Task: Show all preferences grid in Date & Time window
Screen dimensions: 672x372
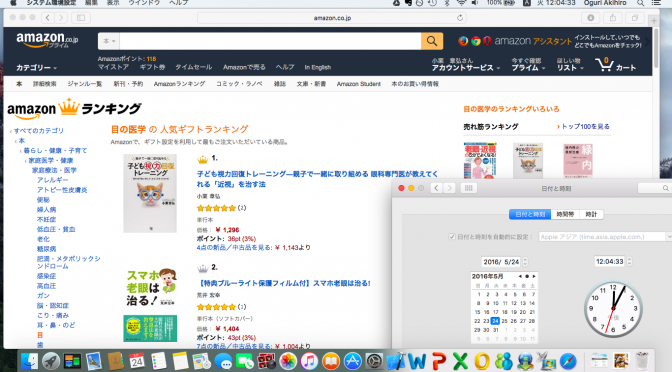Action: [x=468, y=188]
